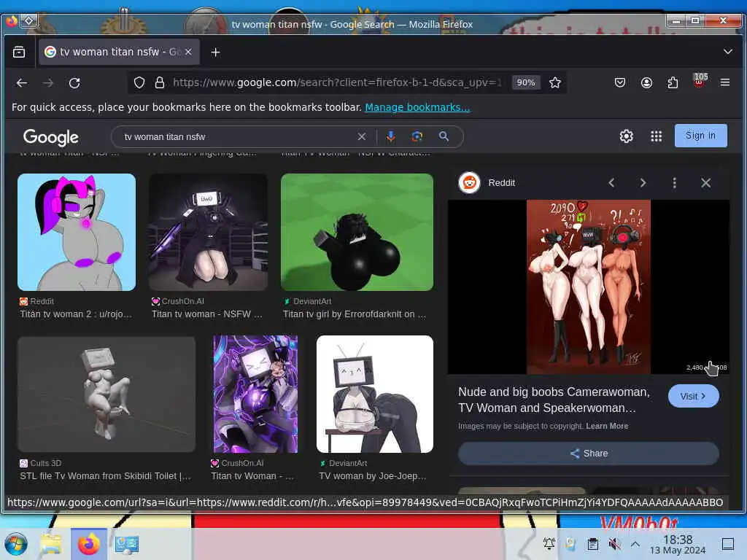Open the 'Titan tv woman - NSFW' CrushOn.AI caption

click(x=206, y=314)
